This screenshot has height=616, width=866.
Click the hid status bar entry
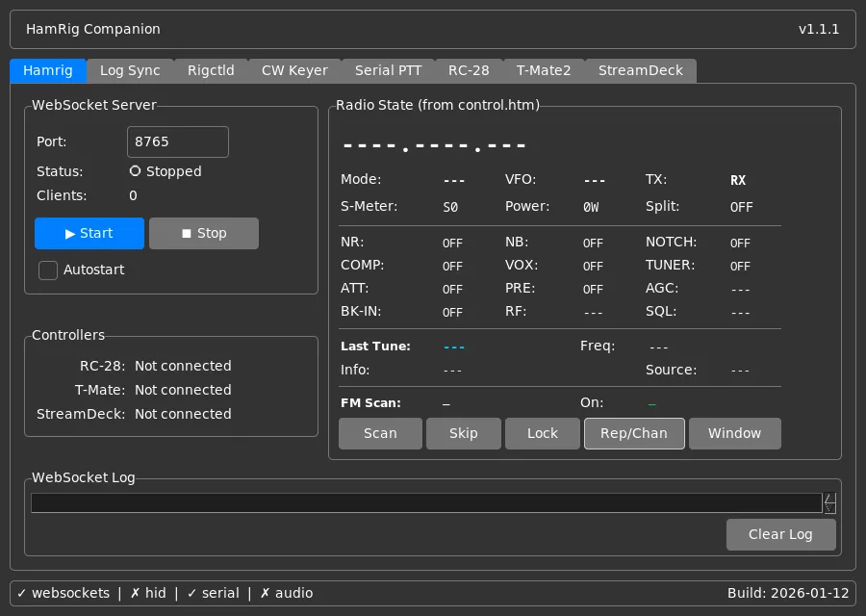click(x=148, y=593)
